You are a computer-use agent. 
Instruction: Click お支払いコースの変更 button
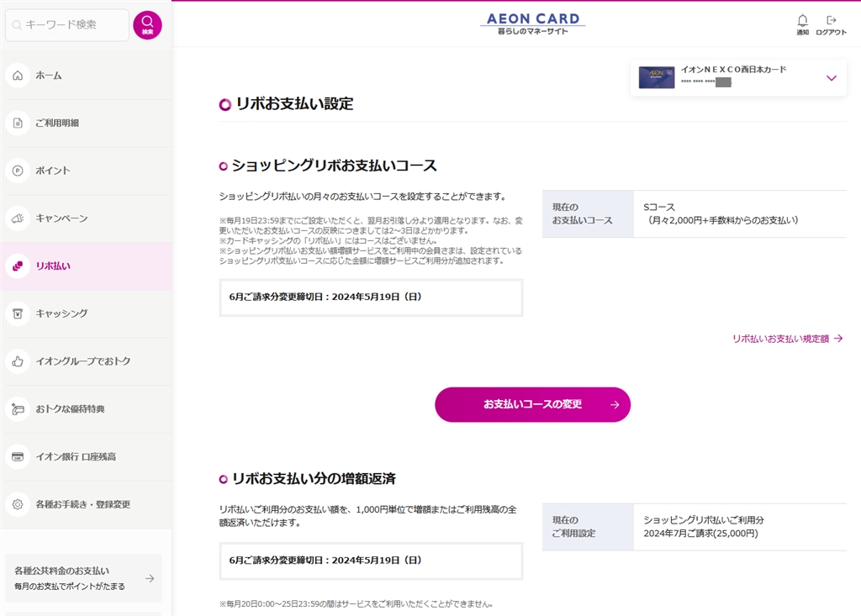(x=532, y=404)
